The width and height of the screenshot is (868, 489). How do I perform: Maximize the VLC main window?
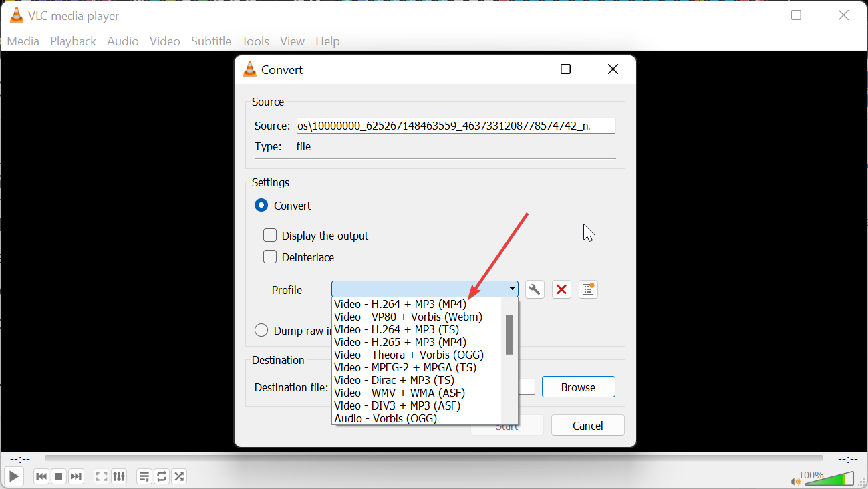pyautogui.click(x=796, y=15)
